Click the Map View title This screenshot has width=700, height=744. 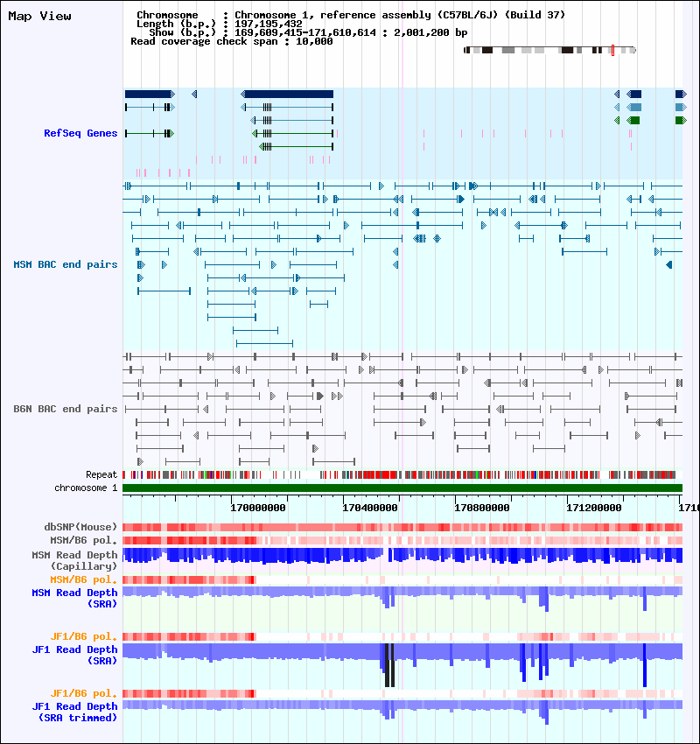[40, 16]
